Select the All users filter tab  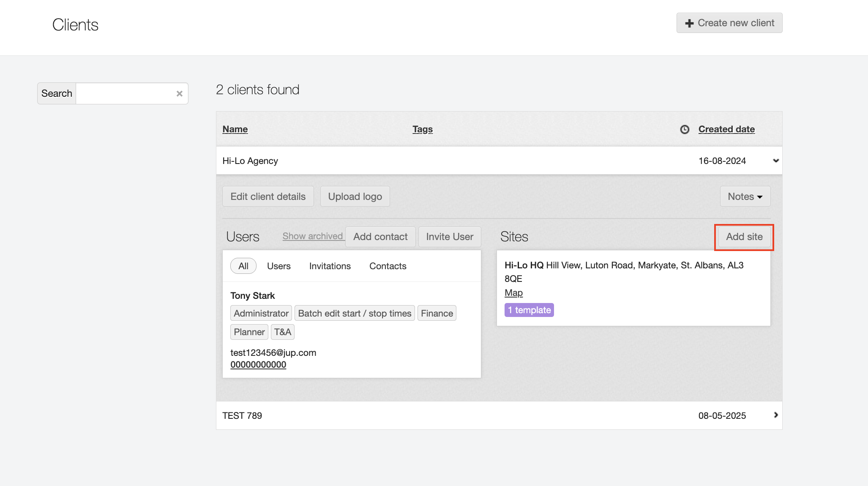[243, 266]
